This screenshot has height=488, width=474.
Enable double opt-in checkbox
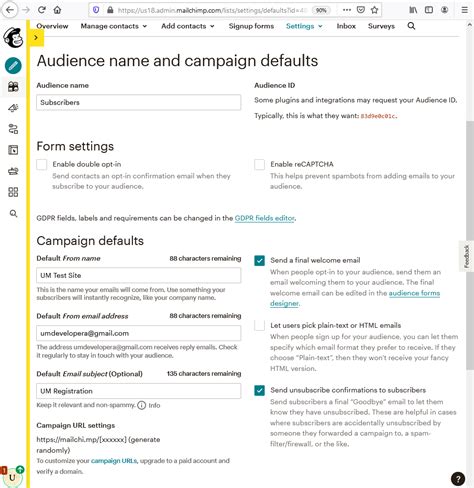pyautogui.click(x=42, y=164)
